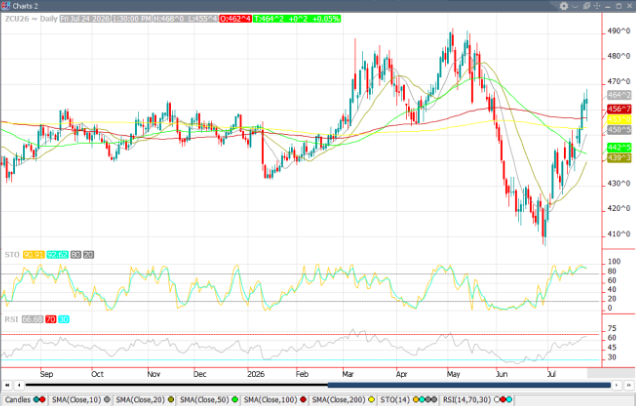Click the SMA(Close,50) study button
This screenshot has width=636, height=406.
pos(208,400)
